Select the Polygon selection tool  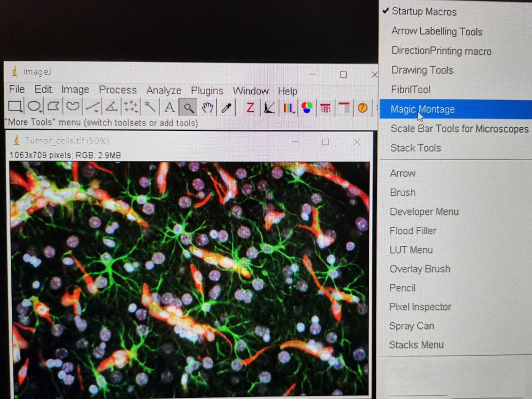pos(54,107)
